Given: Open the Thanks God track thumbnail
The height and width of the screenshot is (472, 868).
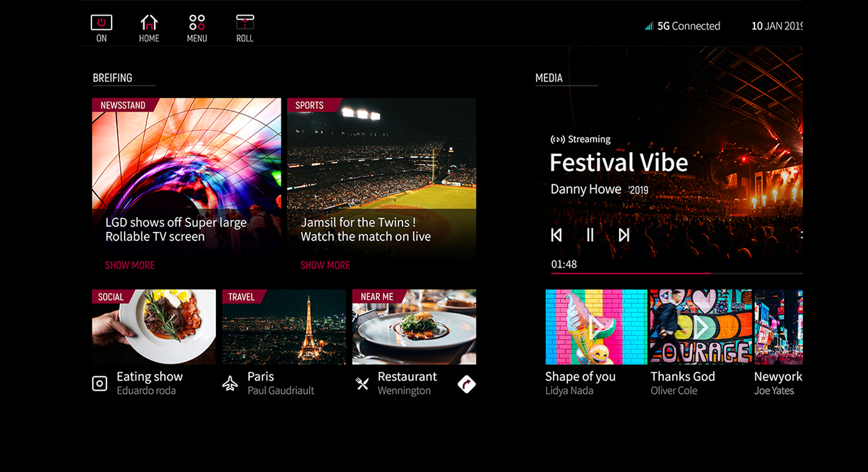Looking at the screenshot, I should [701, 327].
